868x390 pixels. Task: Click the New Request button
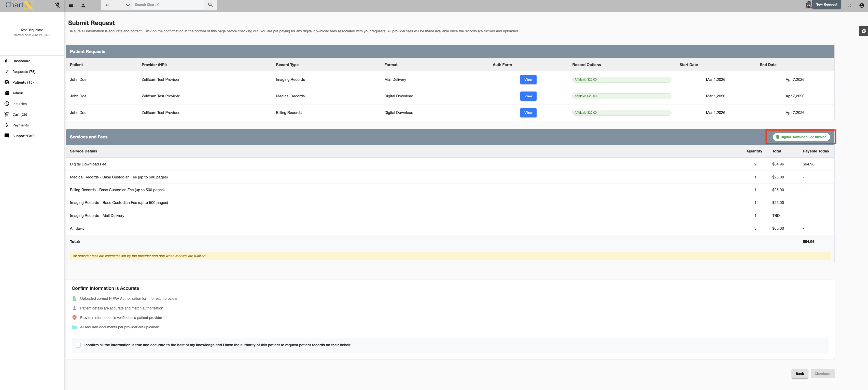826,5
